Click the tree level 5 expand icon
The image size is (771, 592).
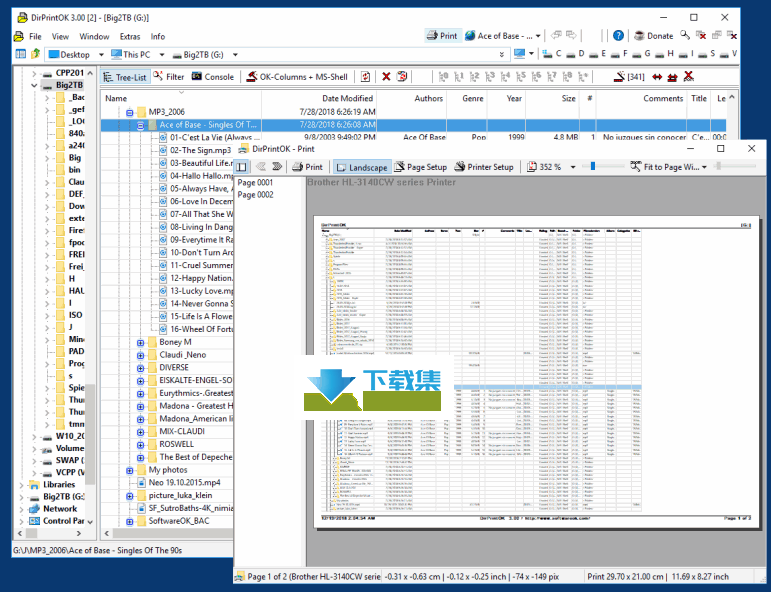tap(521, 77)
